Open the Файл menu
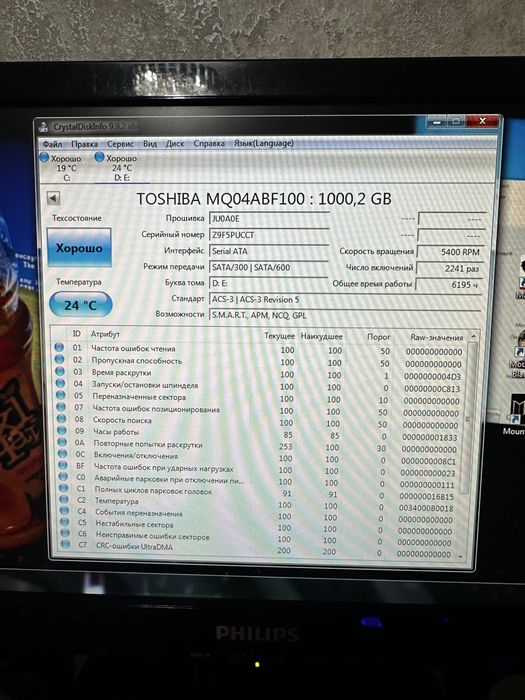 pos(52,144)
